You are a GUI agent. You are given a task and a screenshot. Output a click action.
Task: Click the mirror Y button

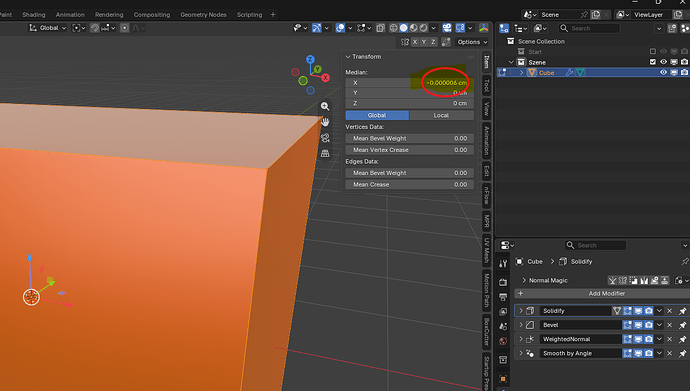click(x=424, y=42)
